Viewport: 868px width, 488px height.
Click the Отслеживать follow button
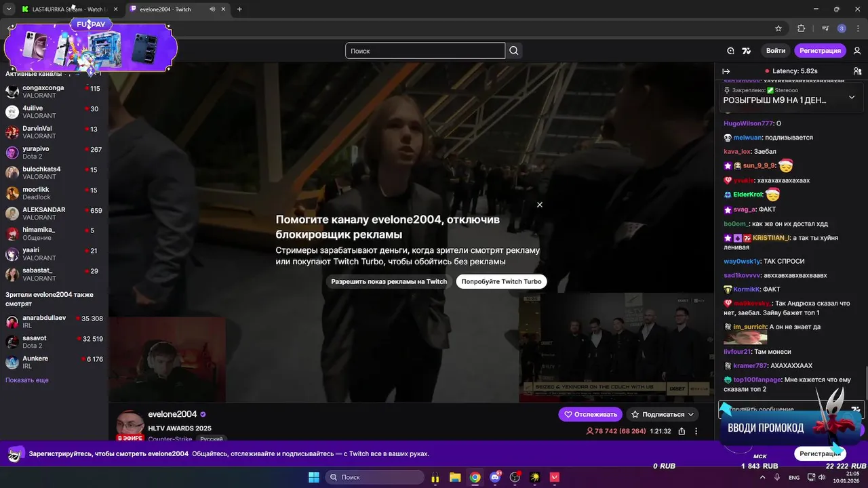point(590,414)
